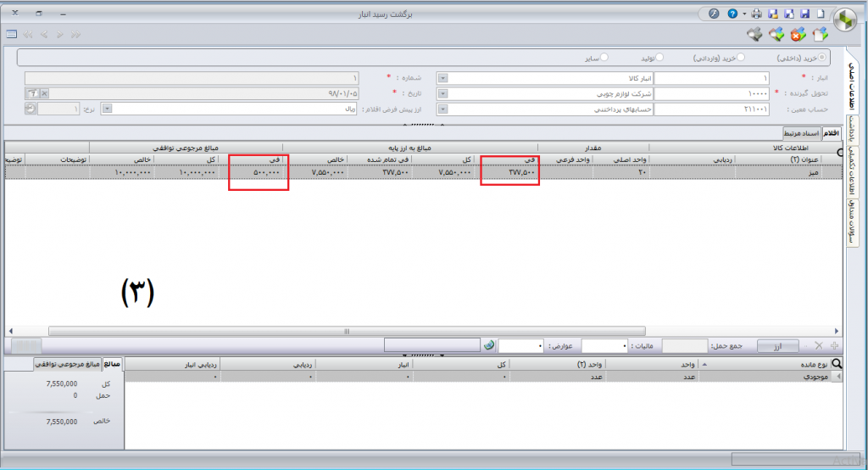Select the میز item title cell
868x470 pixels.
777,172
